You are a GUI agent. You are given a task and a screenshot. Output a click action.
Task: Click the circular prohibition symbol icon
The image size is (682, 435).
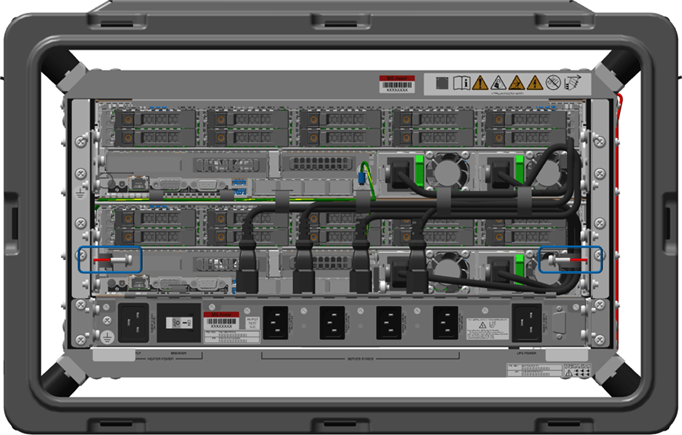553,83
